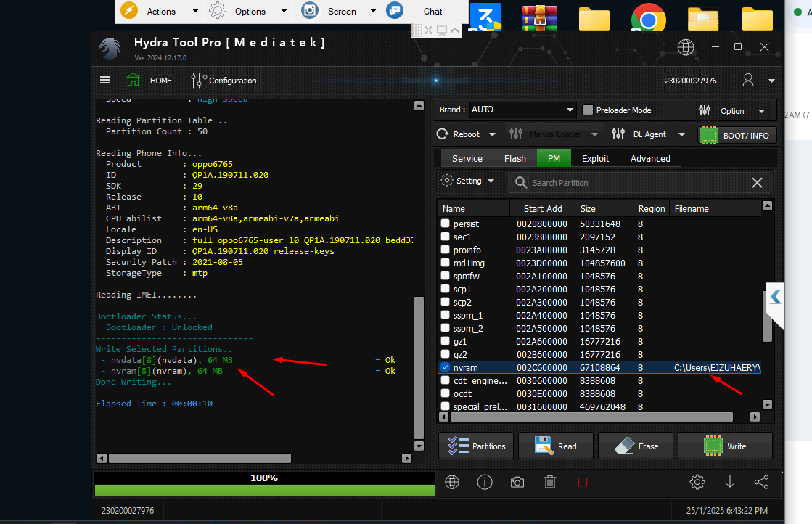812x524 pixels.
Task: Expand the Option dropdown arrow
Action: coord(761,111)
